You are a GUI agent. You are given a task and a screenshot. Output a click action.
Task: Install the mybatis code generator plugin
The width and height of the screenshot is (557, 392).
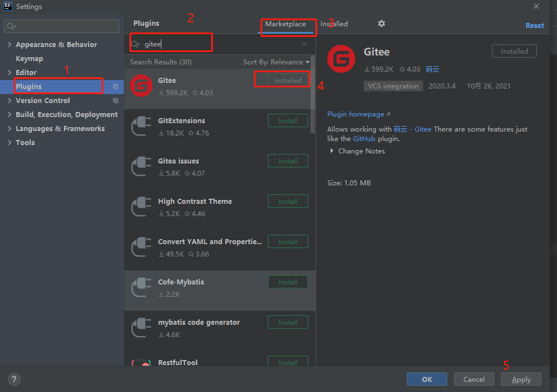point(287,323)
